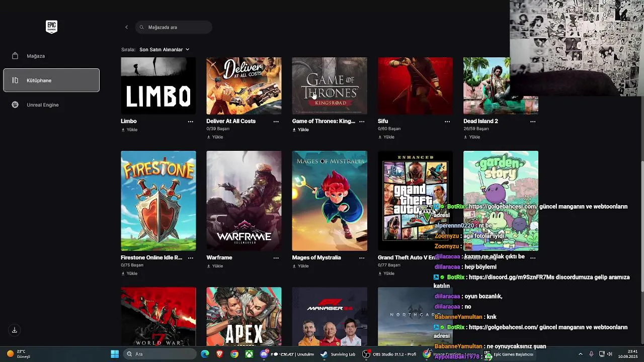Select Kütüphane in the sidebar
The height and width of the screenshot is (362, 644).
(51, 80)
